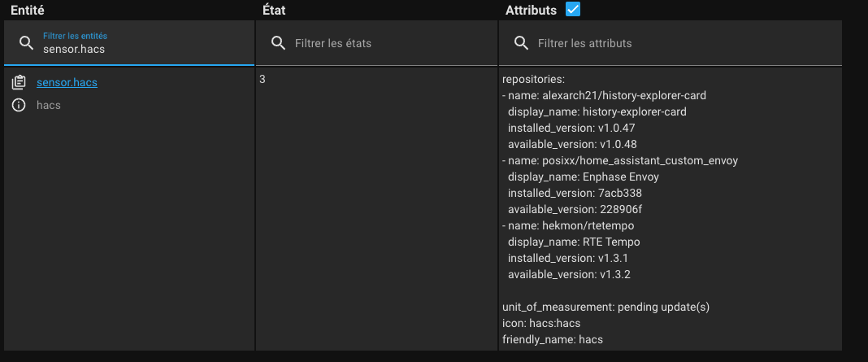Uncheck the Attributs checkbox

pyautogui.click(x=573, y=10)
